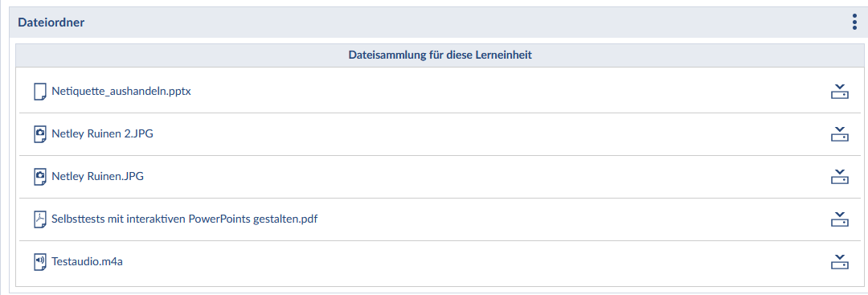Download Netiquette_aushandeln.pptx via its download icon
The image size is (868, 295).
(x=840, y=92)
